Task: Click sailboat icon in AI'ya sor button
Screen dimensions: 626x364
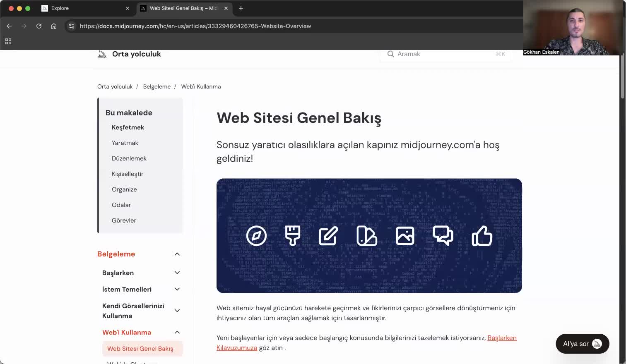Action: pyautogui.click(x=597, y=344)
